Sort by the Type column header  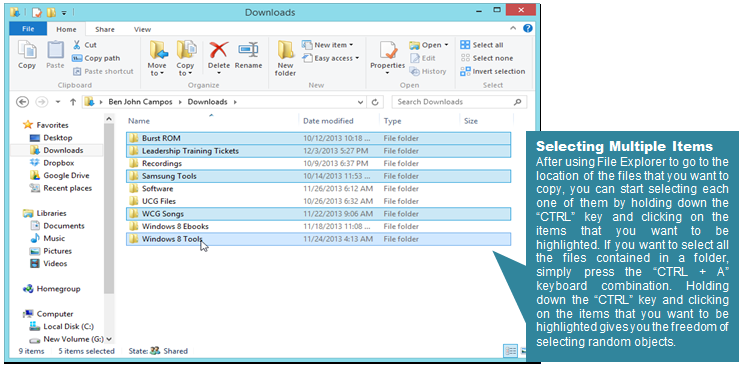[x=420, y=121]
